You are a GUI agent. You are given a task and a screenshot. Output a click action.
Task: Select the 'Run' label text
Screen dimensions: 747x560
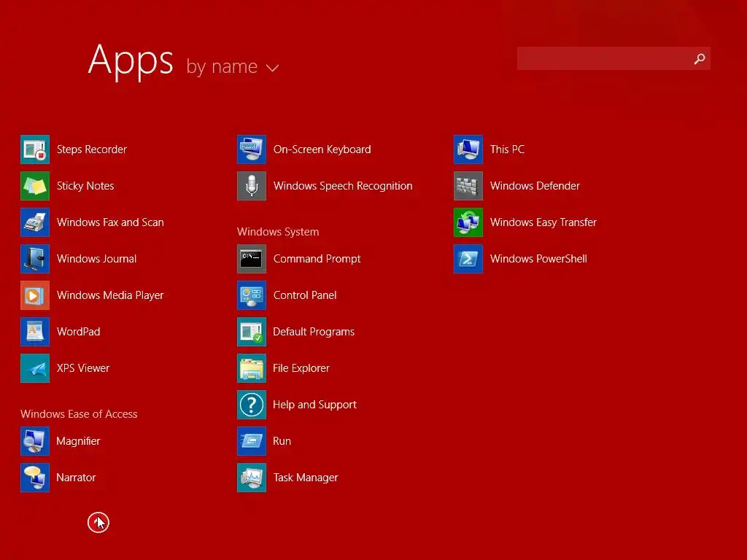282,441
